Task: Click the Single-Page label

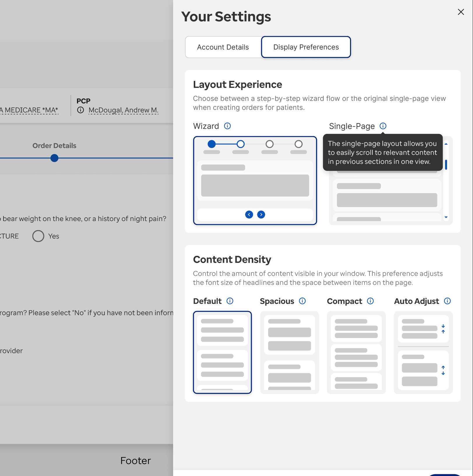Action: point(352,126)
